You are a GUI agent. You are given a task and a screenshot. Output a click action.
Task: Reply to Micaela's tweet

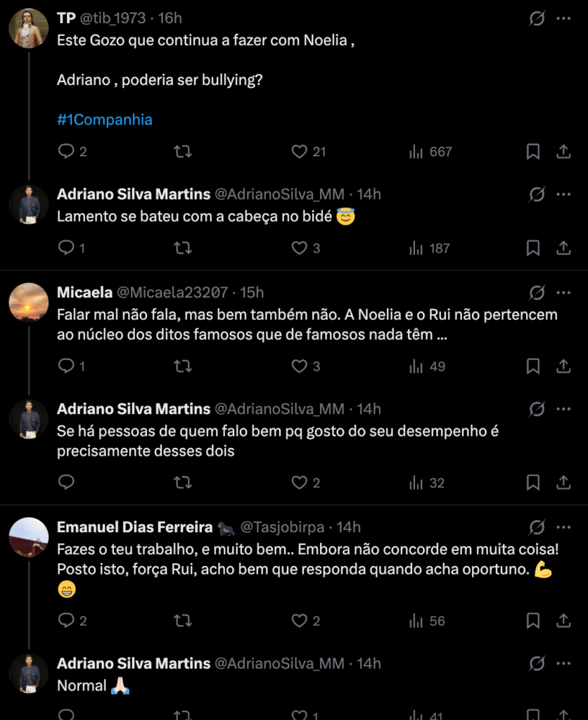66,366
